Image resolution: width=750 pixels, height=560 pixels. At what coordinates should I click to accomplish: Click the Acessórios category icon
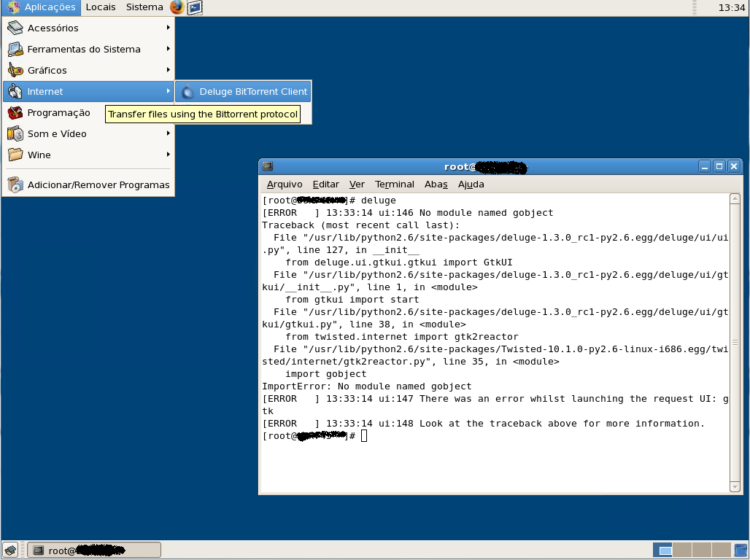pos(15,28)
